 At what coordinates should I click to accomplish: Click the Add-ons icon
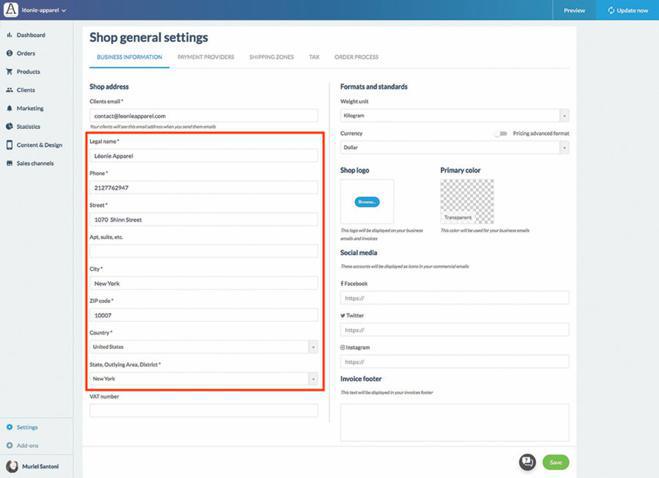point(9,445)
